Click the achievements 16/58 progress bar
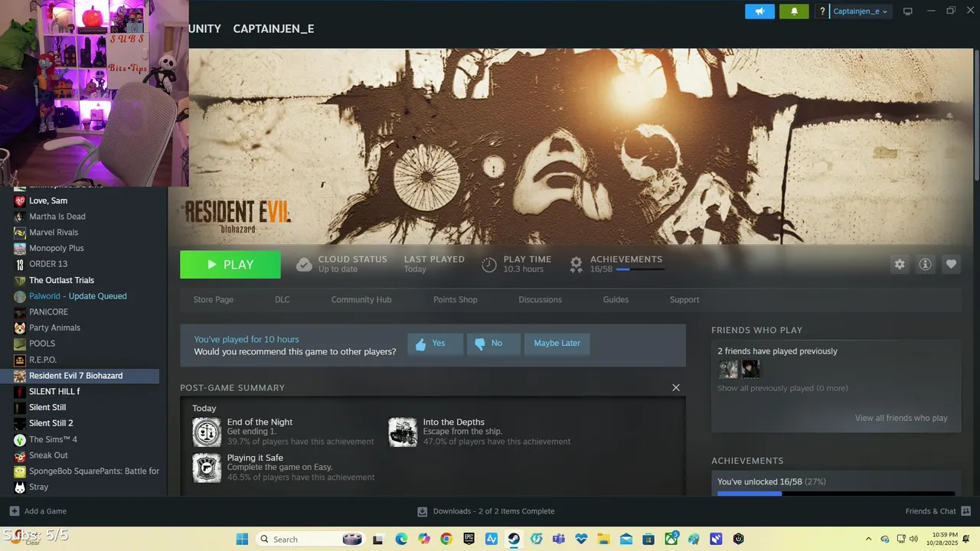Viewport: 980px width, 551px height. [640, 269]
